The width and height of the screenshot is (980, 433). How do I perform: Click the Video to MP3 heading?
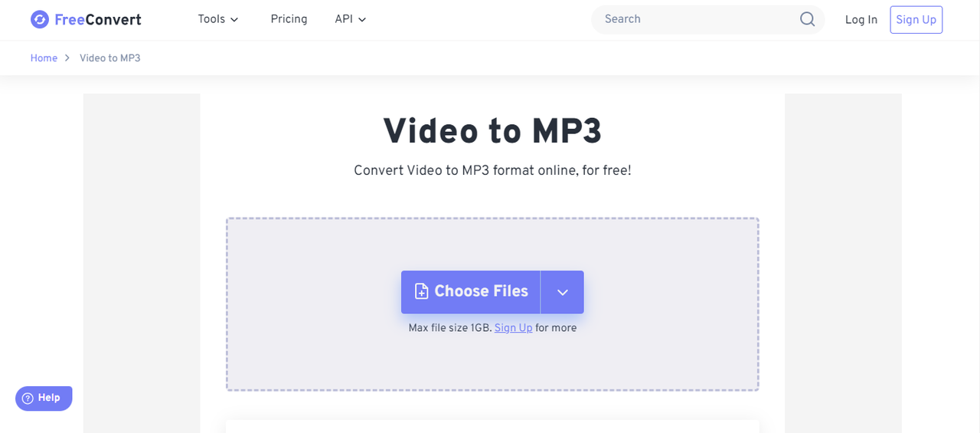492,132
